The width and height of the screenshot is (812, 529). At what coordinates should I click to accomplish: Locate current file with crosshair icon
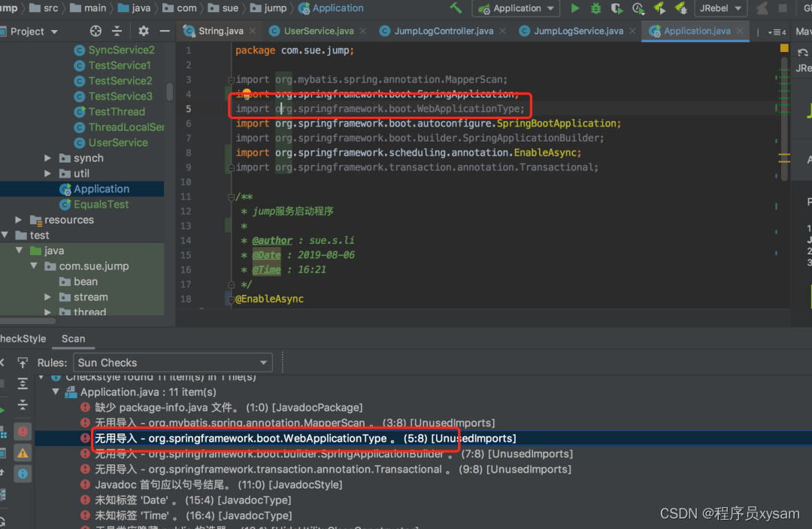click(95, 31)
